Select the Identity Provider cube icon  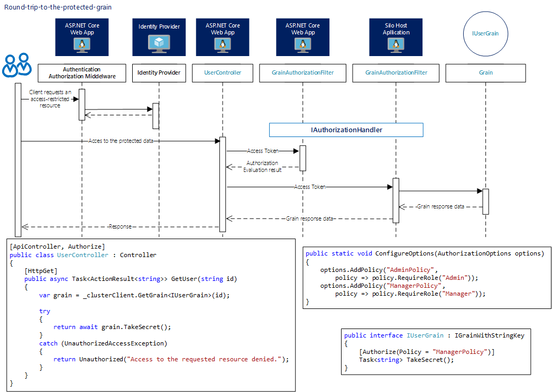pyautogui.click(x=159, y=42)
